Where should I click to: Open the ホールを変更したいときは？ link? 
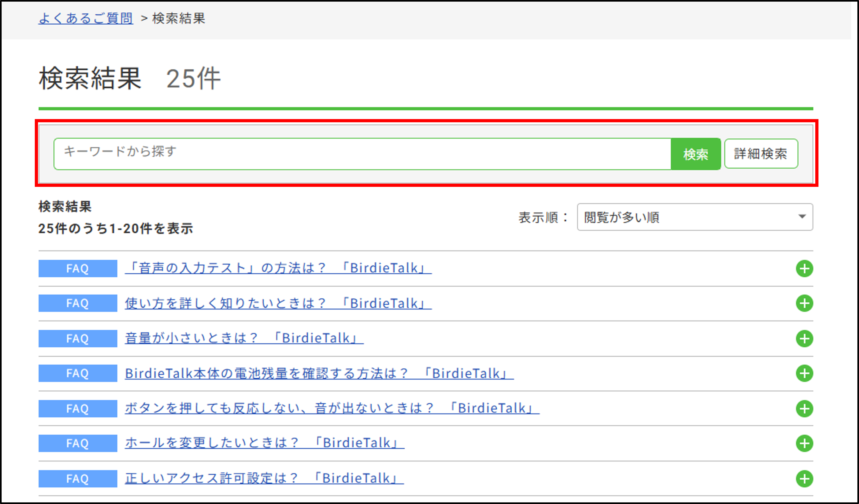(265, 443)
